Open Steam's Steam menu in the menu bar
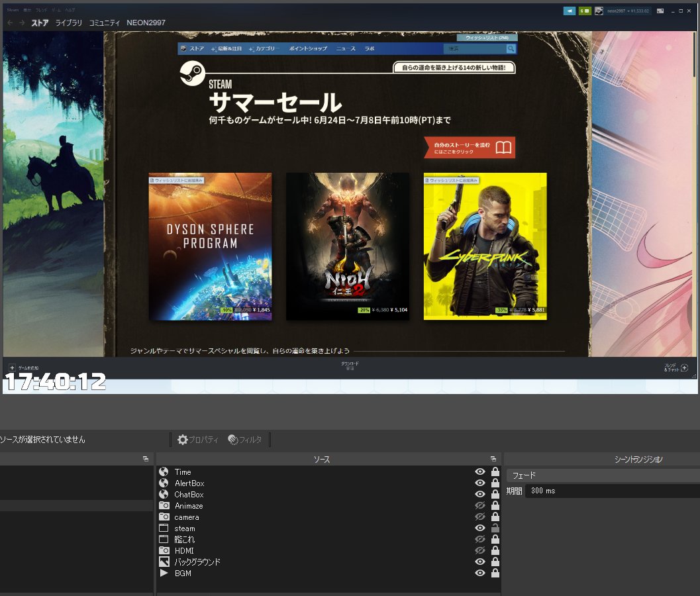Image resolution: width=700 pixels, height=596 pixels. tap(13, 10)
